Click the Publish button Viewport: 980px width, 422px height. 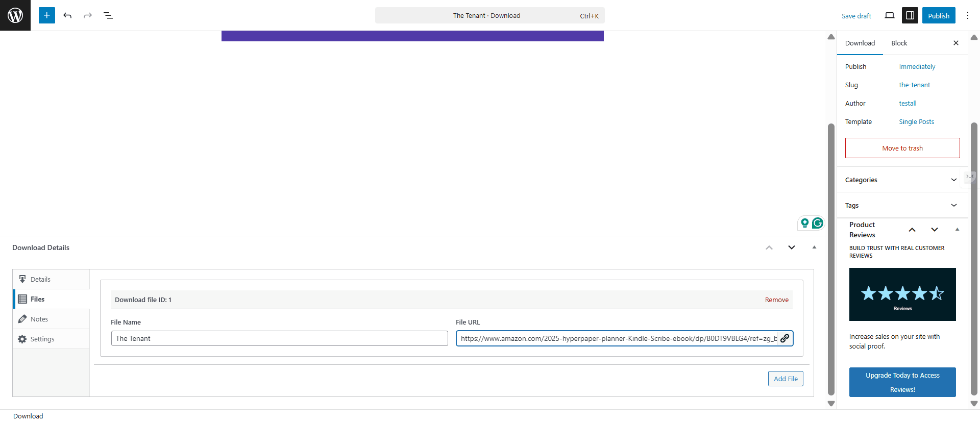pyautogui.click(x=939, y=16)
